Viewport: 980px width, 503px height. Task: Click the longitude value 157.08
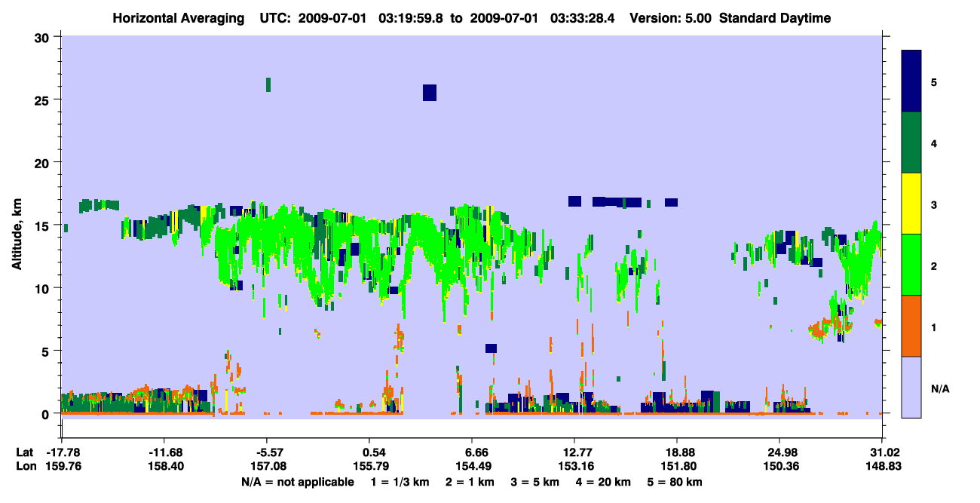pyautogui.click(x=269, y=467)
